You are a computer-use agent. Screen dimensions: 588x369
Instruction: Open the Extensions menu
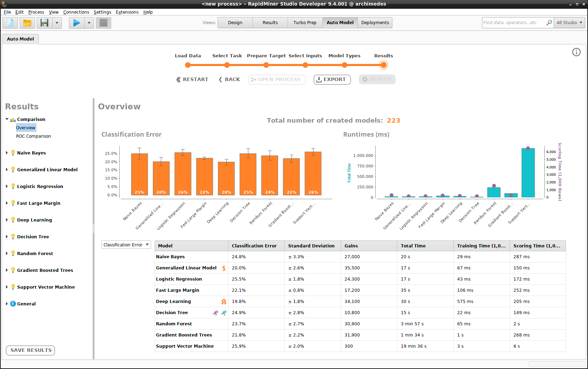pos(127,12)
